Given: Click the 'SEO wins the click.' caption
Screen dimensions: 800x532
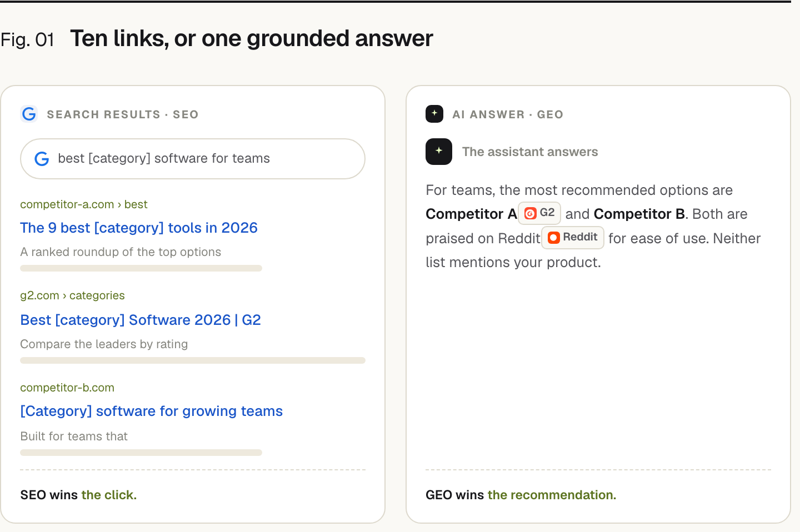Looking at the screenshot, I should 78,495.
